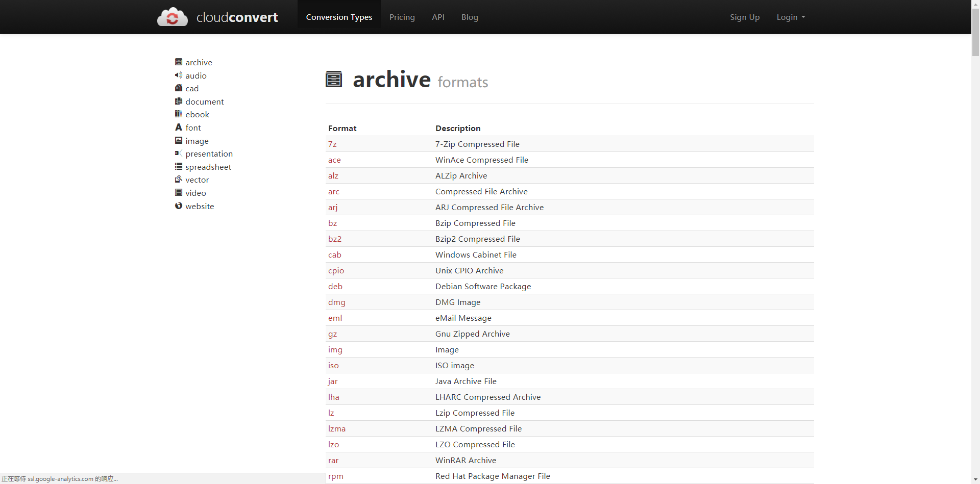The width and height of the screenshot is (980, 484).
Task: Click the image picture icon in sidebar
Action: coord(179,140)
